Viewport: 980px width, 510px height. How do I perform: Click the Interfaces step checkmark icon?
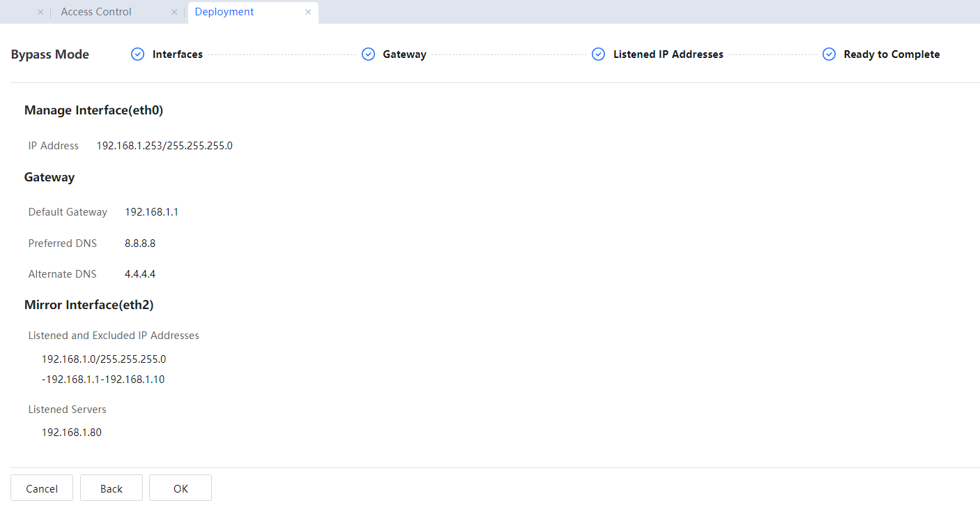pos(138,54)
